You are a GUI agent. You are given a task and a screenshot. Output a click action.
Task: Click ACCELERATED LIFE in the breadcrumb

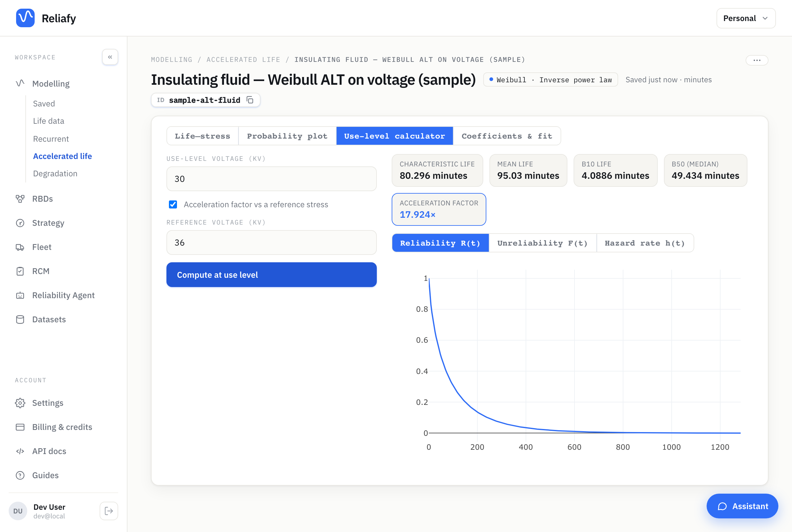click(244, 60)
